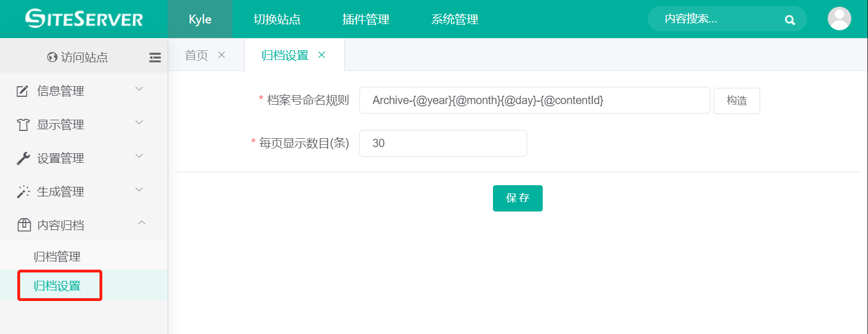Open the 插件管理 top menu

(x=366, y=20)
